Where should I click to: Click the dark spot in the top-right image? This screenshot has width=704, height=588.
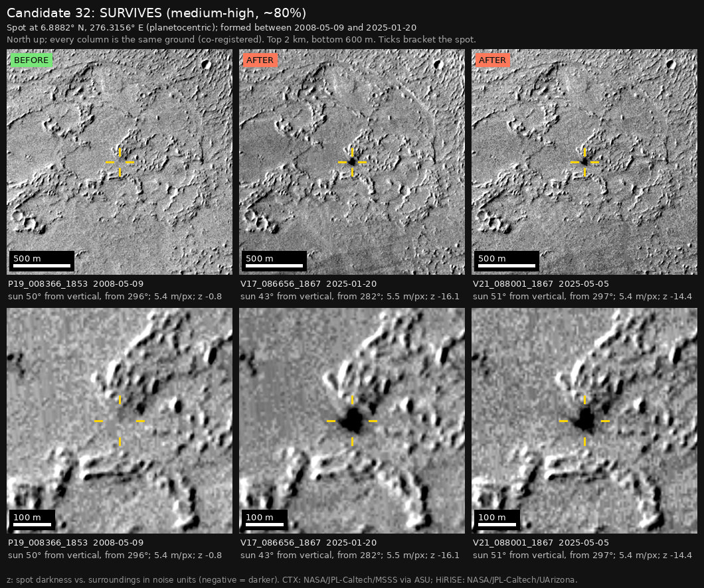point(584,161)
